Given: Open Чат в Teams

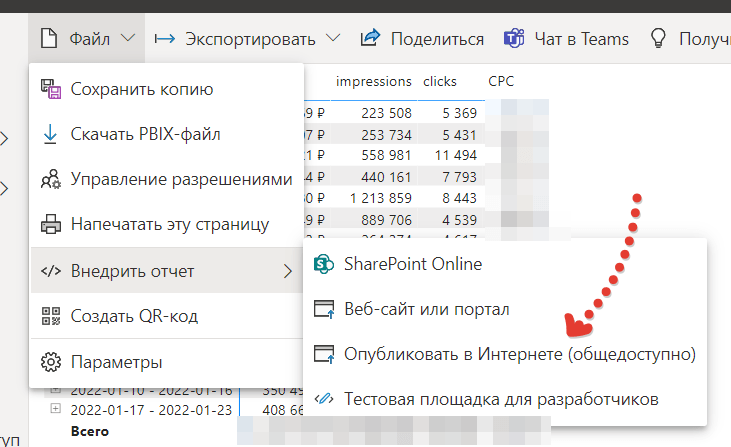Looking at the screenshot, I should [566, 39].
